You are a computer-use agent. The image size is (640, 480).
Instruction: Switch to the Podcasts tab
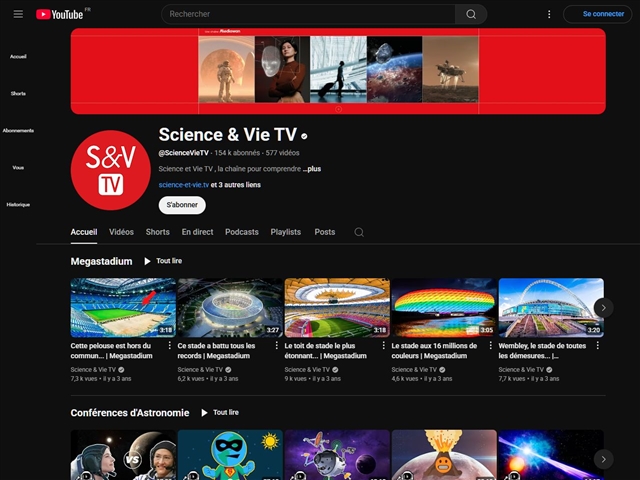pos(242,232)
